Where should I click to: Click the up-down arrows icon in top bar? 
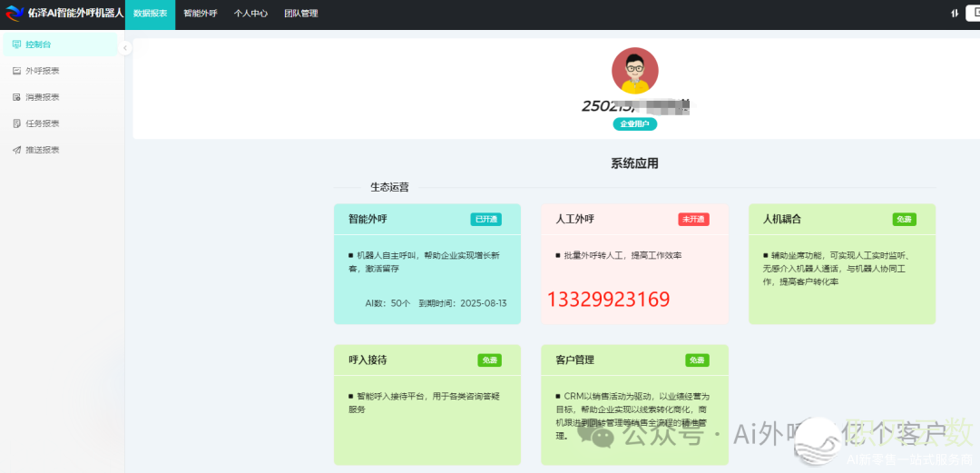(955, 14)
